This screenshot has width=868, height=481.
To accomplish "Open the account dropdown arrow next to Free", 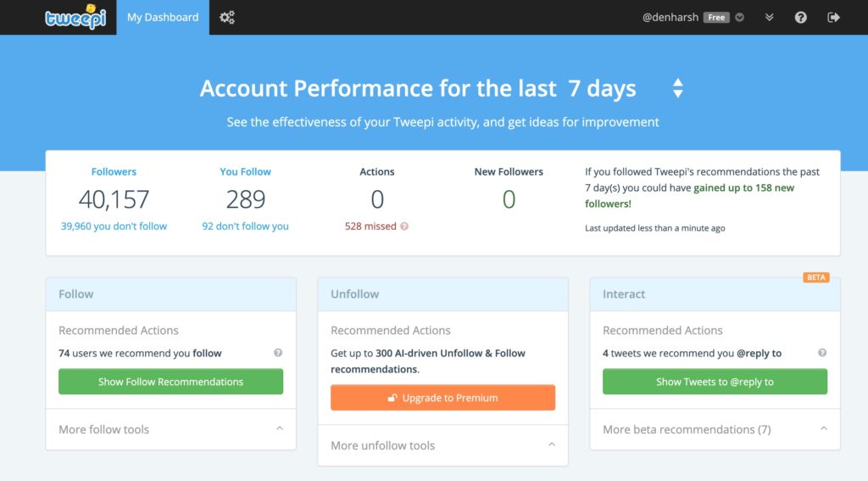I will [739, 17].
